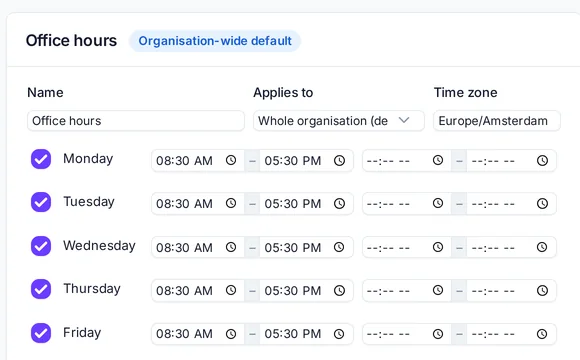Open clock picker for Tuesday 05:30 PM end
Viewport: 580px width, 360px height.
point(339,203)
